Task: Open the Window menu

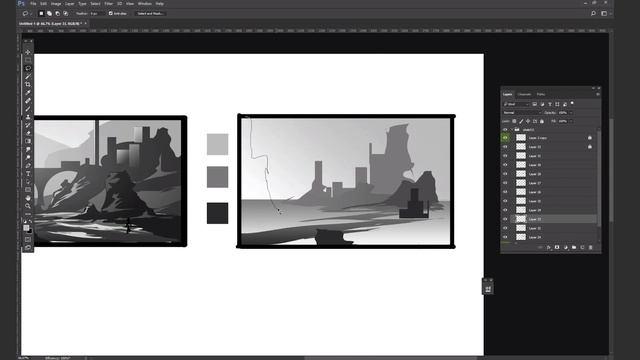Action: (144, 4)
